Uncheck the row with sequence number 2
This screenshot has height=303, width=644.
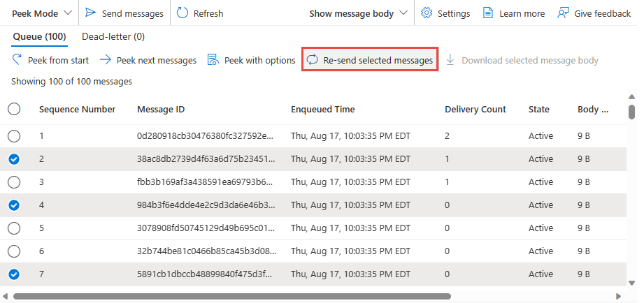[14, 159]
